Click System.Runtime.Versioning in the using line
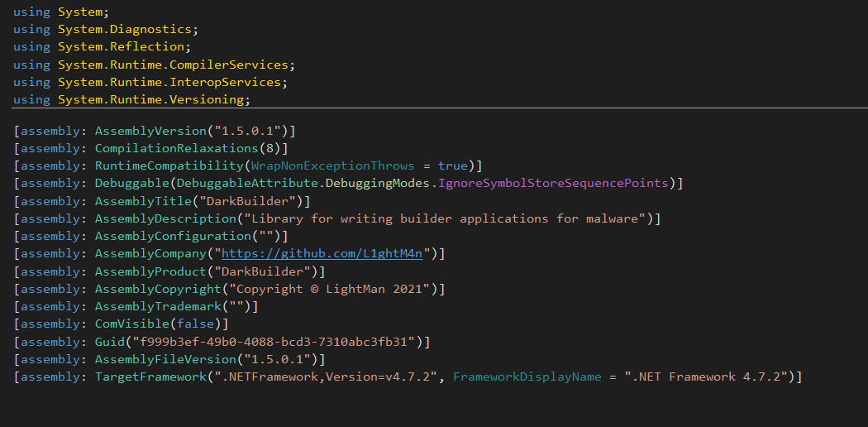Screen dimensions: 868x427 click(x=152, y=99)
